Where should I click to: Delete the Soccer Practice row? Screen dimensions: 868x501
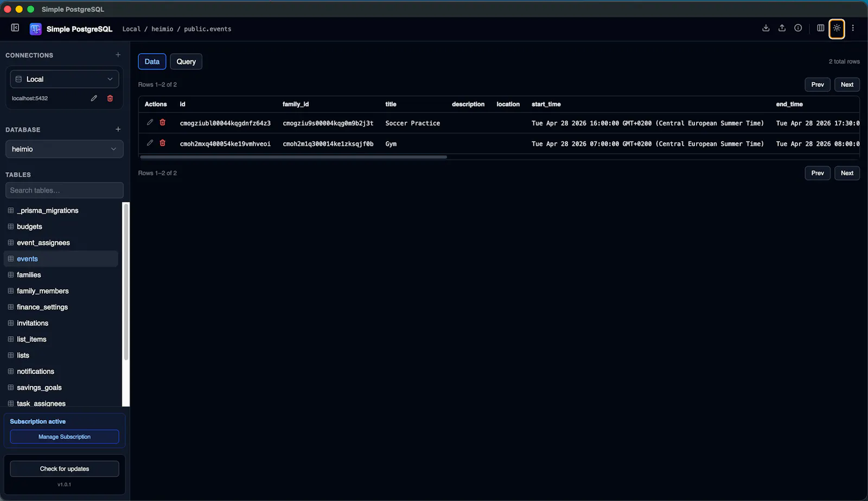click(162, 122)
